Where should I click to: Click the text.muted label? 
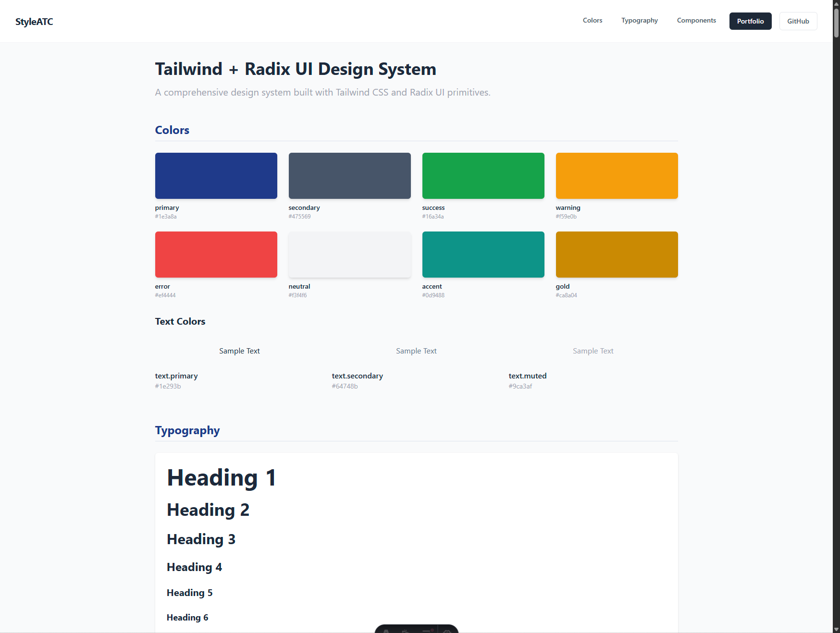pyautogui.click(x=527, y=376)
